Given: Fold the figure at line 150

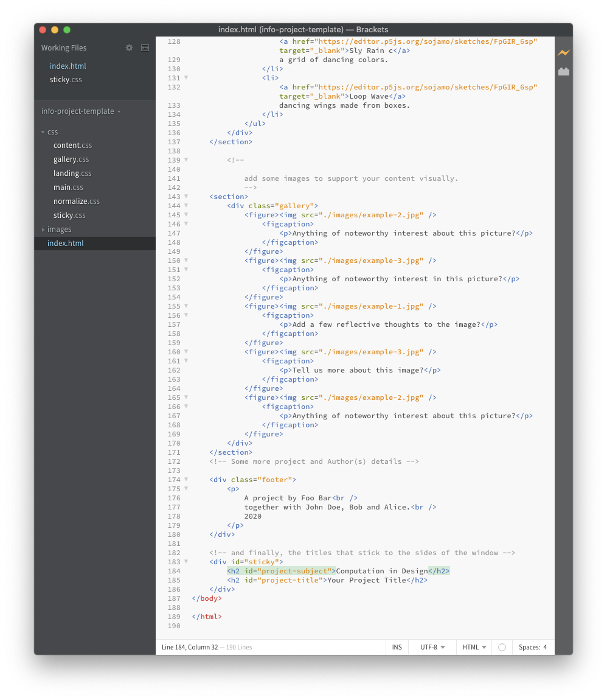Looking at the screenshot, I should (x=187, y=261).
